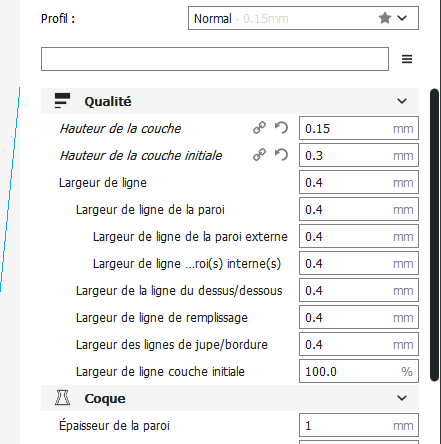The width and height of the screenshot is (441, 444).
Task: Edit the Largeur de ligne value field
Action: click(x=359, y=182)
